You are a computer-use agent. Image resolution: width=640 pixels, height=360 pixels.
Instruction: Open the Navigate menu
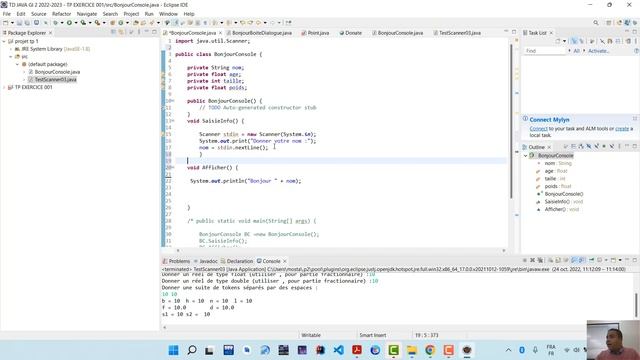click(x=87, y=14)
